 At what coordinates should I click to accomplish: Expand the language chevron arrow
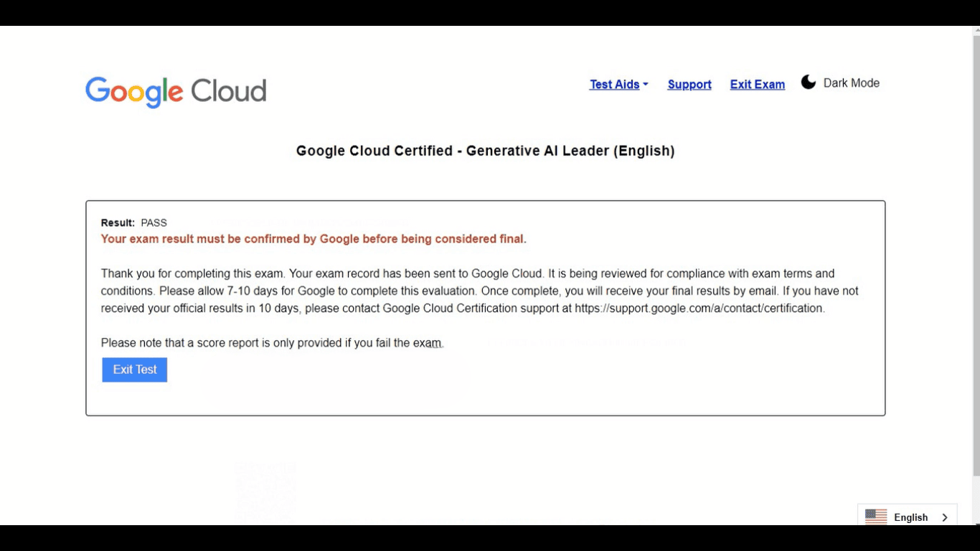coord(945,517)
